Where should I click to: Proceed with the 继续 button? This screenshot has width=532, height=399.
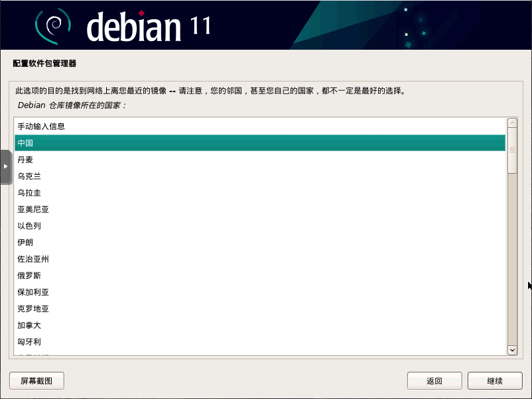coord(495,380)
